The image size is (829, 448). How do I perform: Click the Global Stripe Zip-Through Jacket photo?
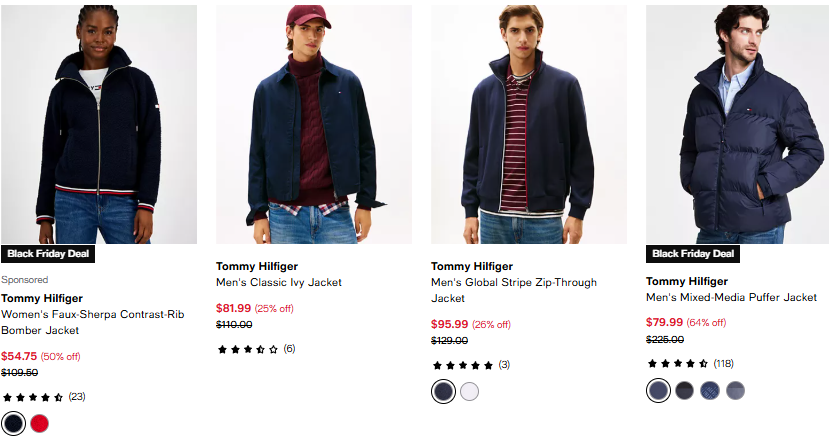(x=528, y=125)
